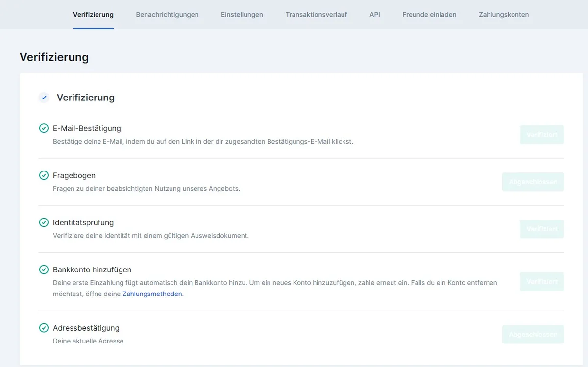
Task: Click the Bankkonto hinzufügen title text
Action: pyautogui.click(x=92, y=269)
